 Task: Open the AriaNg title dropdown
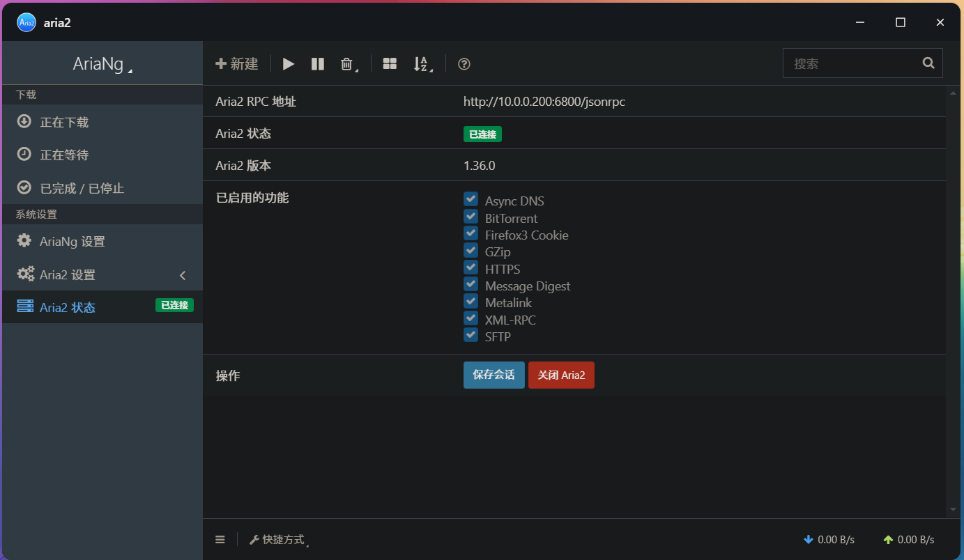pyautogui.click(x=102, y=64)
